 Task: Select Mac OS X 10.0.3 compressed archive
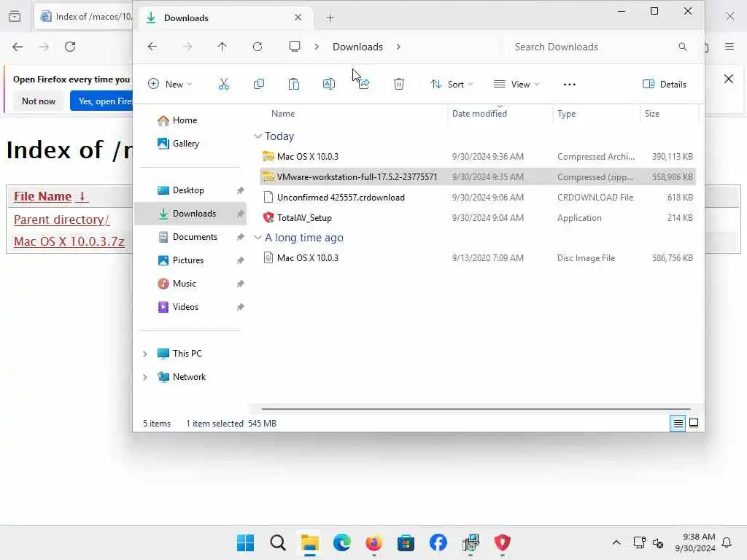[477, 157]
